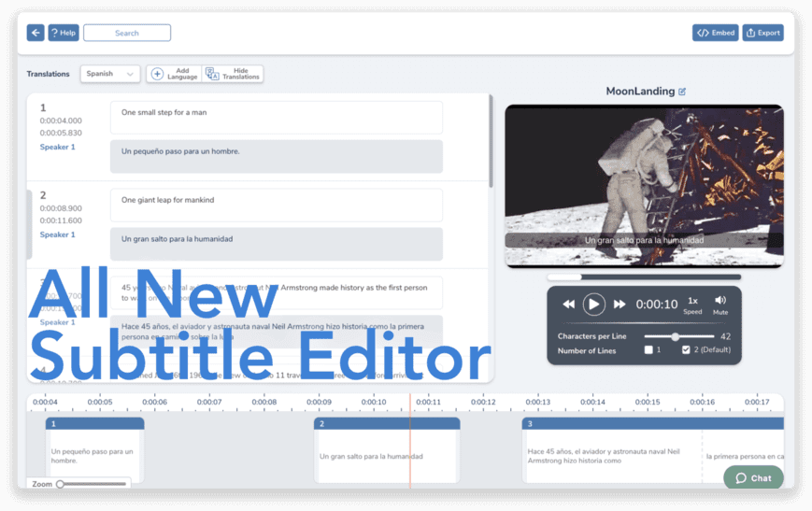Click the Zoom slider handle

tap(60, 484)
